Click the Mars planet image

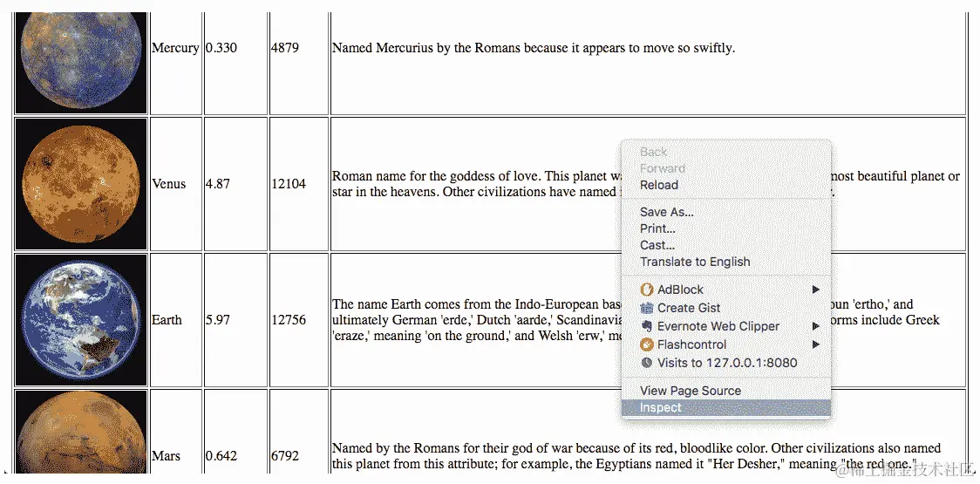81,432
